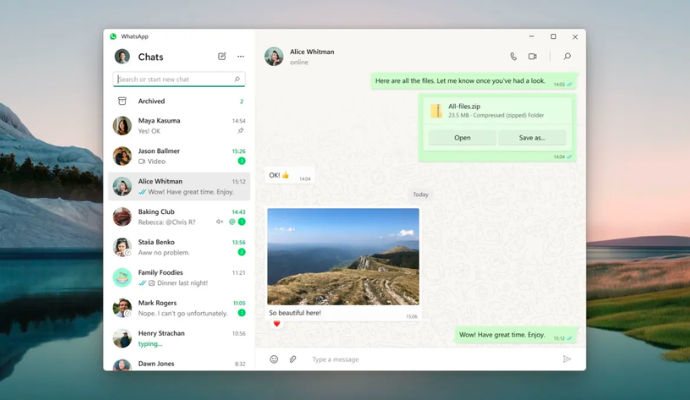Click the heart reaction under the photo

pos(277,324)
